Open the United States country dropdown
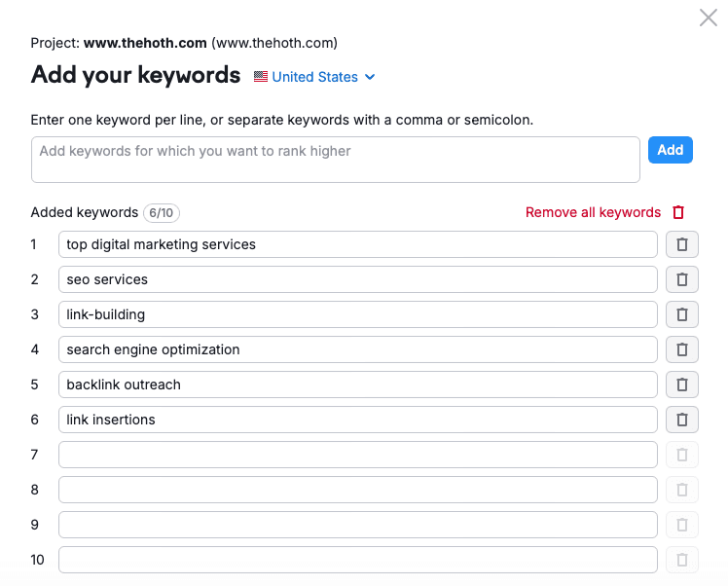This screenshot has height=586, width=728. coord(314,77)
